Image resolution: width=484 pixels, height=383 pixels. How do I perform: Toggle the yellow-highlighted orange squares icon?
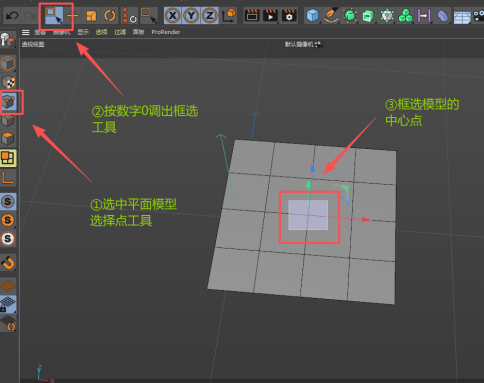[x=8, y=158]
